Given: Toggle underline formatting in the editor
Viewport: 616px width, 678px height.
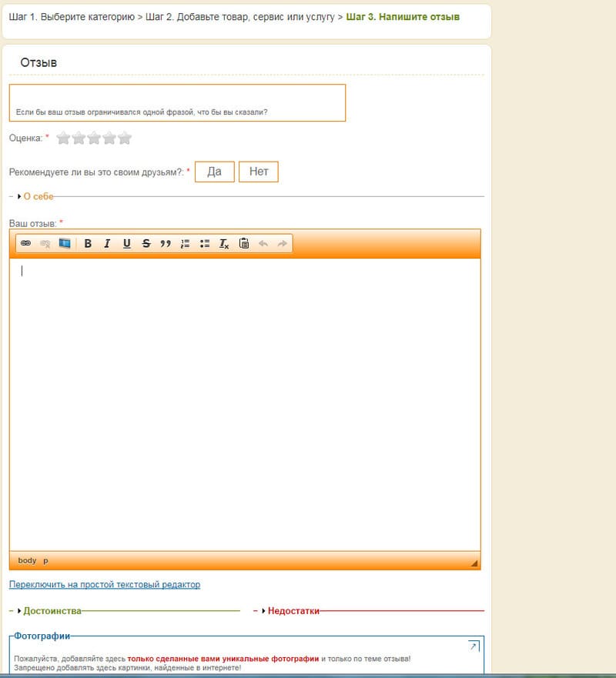Looking at the screenshot, I should coord(126,244).
